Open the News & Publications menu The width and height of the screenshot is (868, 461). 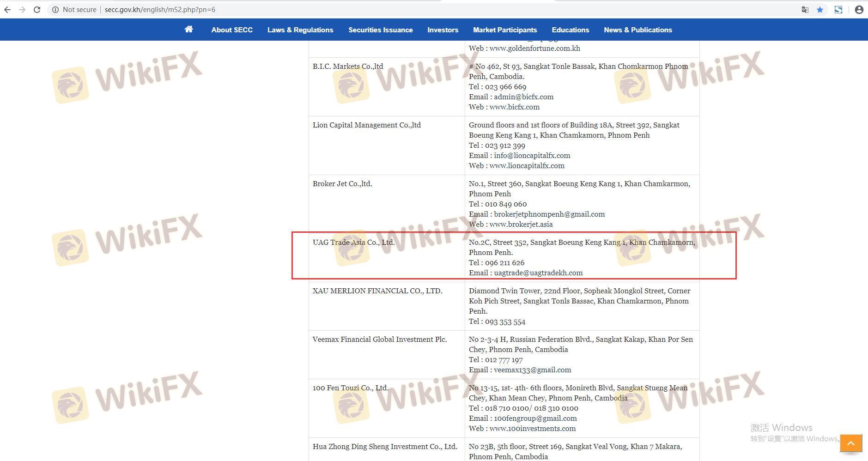click(x=637, y=30)
